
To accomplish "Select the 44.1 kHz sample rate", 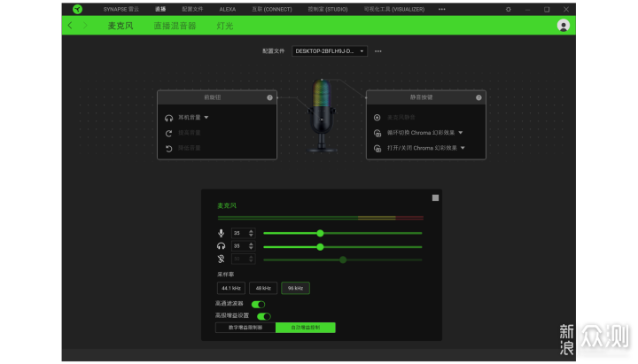I will tap(231, 288).
